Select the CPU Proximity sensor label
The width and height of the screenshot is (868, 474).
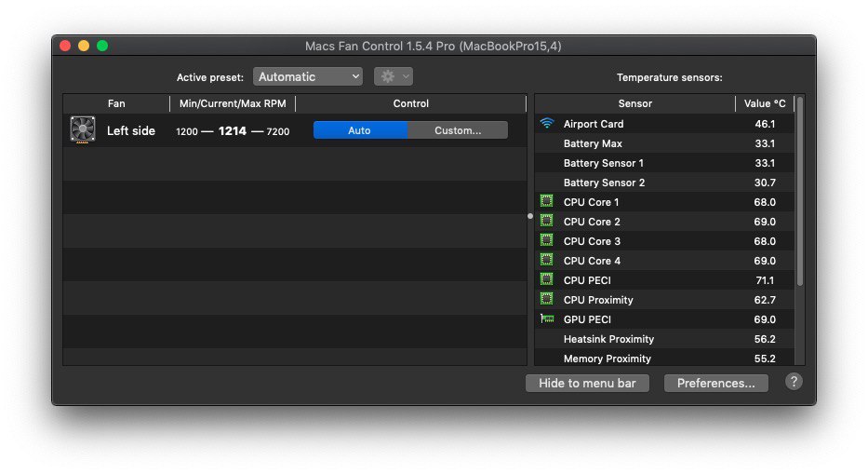pos(598,300)
